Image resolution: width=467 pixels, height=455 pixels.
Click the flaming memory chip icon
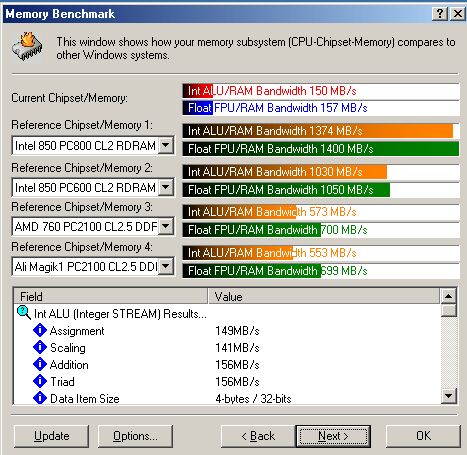pos(27,47)
